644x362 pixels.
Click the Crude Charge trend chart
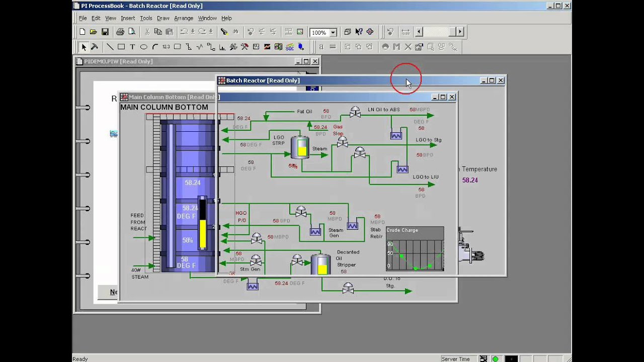pos(415,249)
